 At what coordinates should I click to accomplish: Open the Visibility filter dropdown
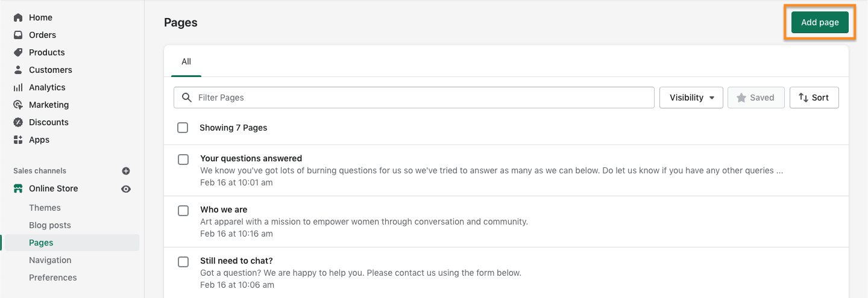(x=691, y=98)
